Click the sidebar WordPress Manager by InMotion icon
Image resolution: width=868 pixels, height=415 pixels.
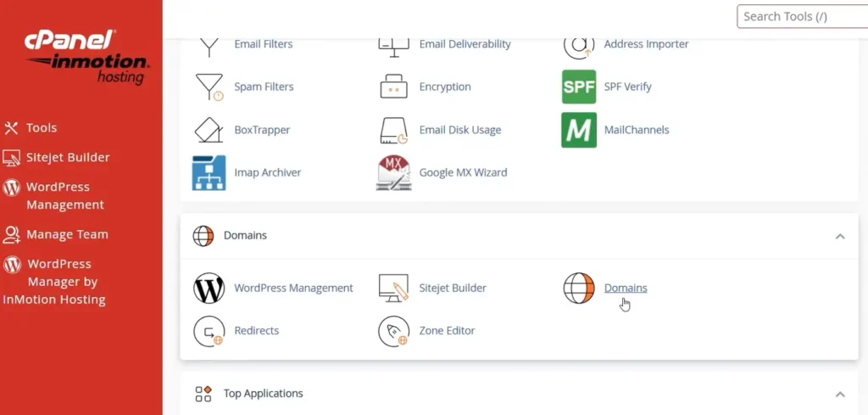pyautogui.click(x=12, y=265)
